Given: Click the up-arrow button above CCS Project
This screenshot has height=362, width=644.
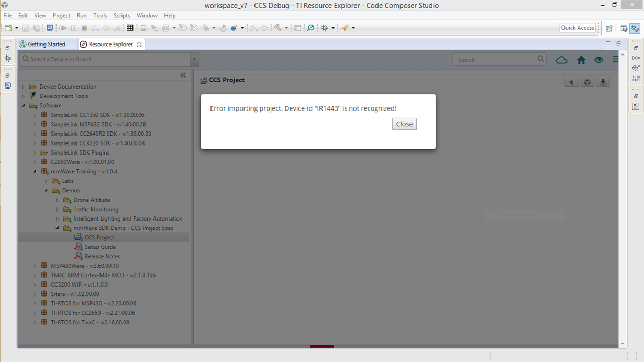Looking at the screenshot, I should [571, 82].
